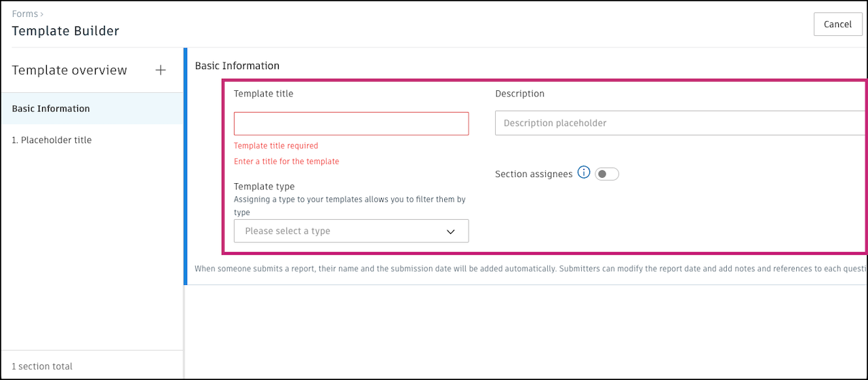
Task: Add a new section with plus icon
Action: pyautogui.click(x=161, y=70)
